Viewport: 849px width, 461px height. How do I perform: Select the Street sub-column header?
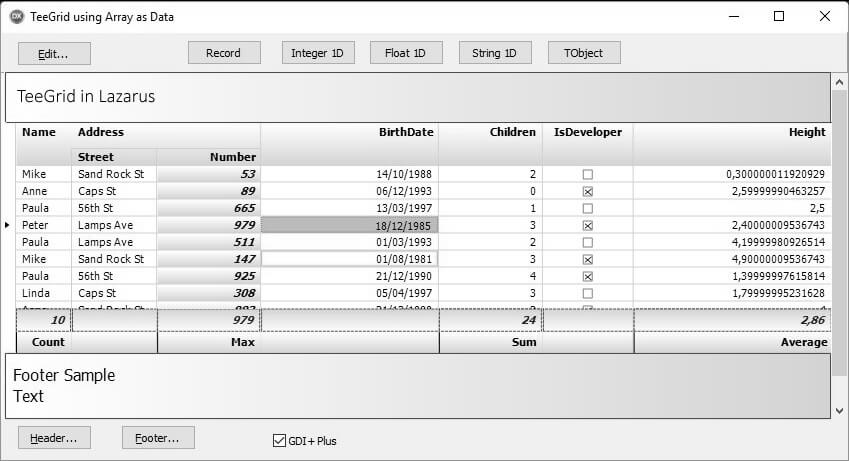[x=114, y=157]
